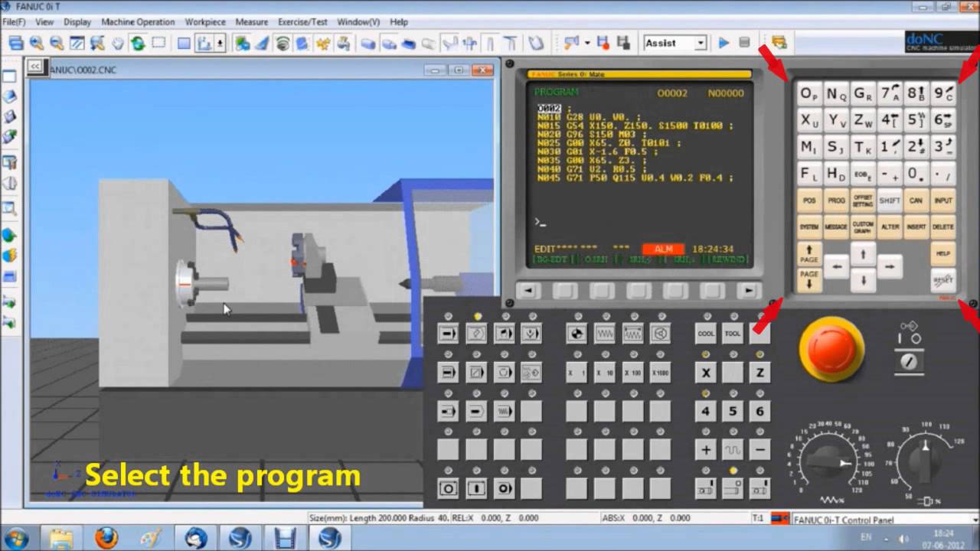Click the plus direction jog button
Screen dimensions: 980x551
point(706,450)
